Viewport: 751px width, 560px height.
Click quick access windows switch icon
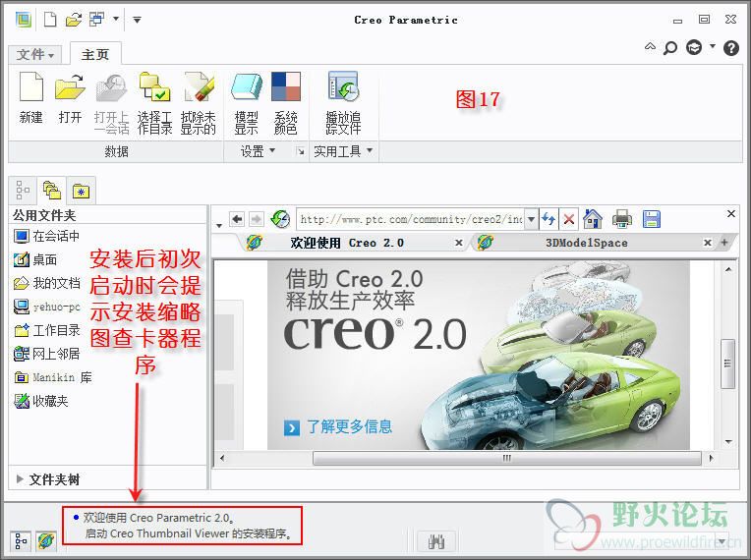point(97,20)
